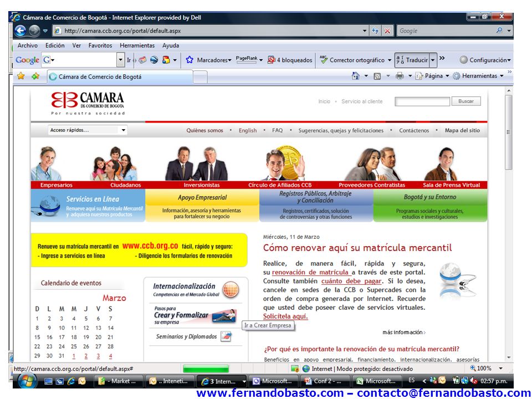Open the Ayuda menu
The width and height of the screenshot is (532, 399).
point(171,45)
